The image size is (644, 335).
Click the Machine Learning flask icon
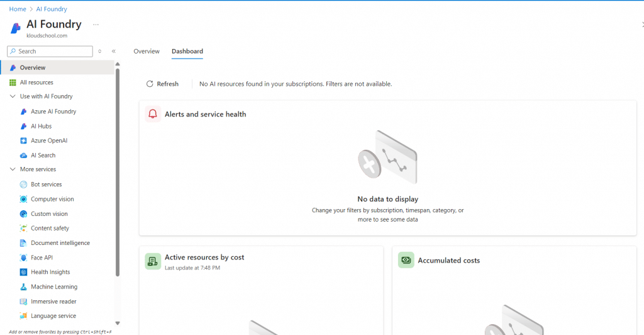(x=24, y=287)
